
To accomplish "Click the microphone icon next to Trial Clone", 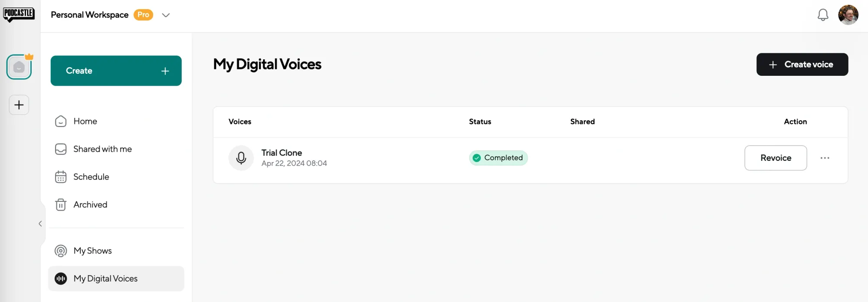I will (x=241, y=158).
